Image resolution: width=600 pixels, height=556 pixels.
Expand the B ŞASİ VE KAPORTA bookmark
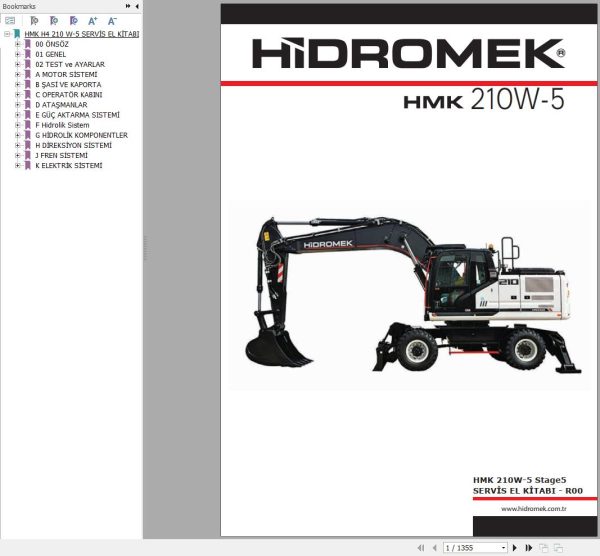click(x=17, y=85)
